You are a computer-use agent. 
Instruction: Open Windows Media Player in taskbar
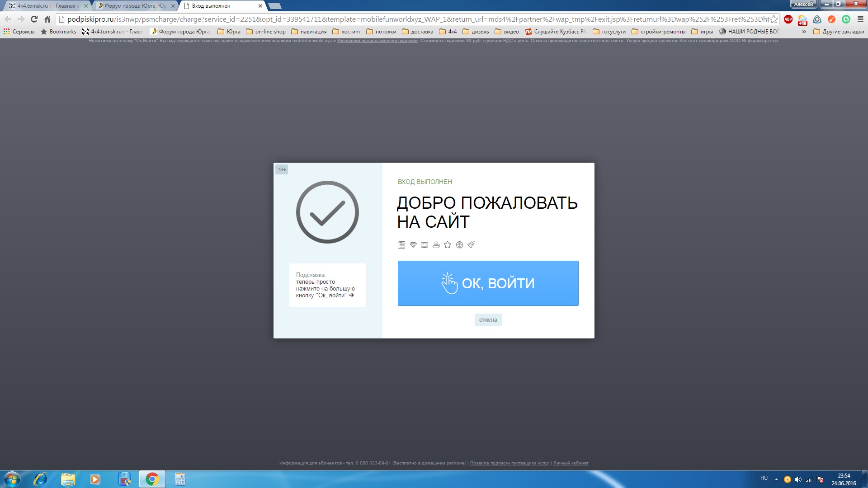pyautogui.click(x=95, y=479)
